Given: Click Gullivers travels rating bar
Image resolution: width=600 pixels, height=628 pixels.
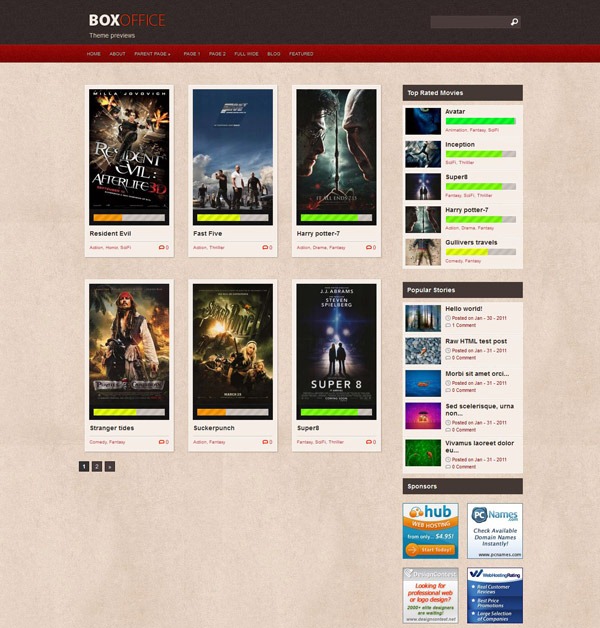Looking at the screenshot, I should 481,252.
